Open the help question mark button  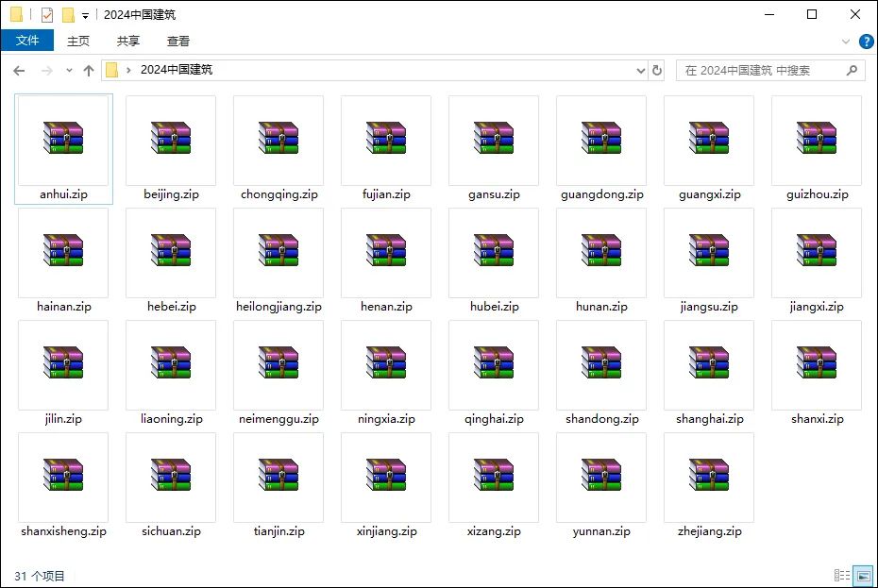pos(866,42)
